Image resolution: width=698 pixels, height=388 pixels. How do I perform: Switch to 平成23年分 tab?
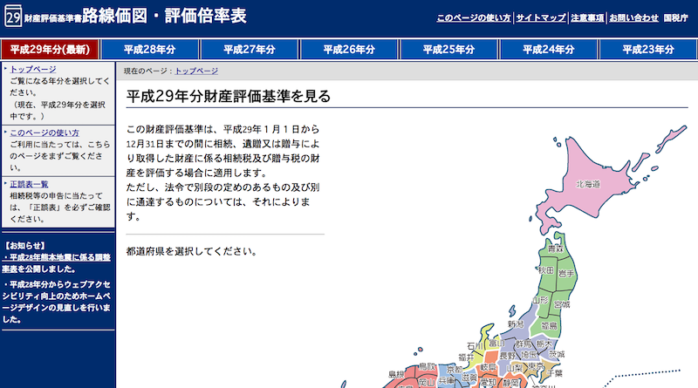(648, 49)
